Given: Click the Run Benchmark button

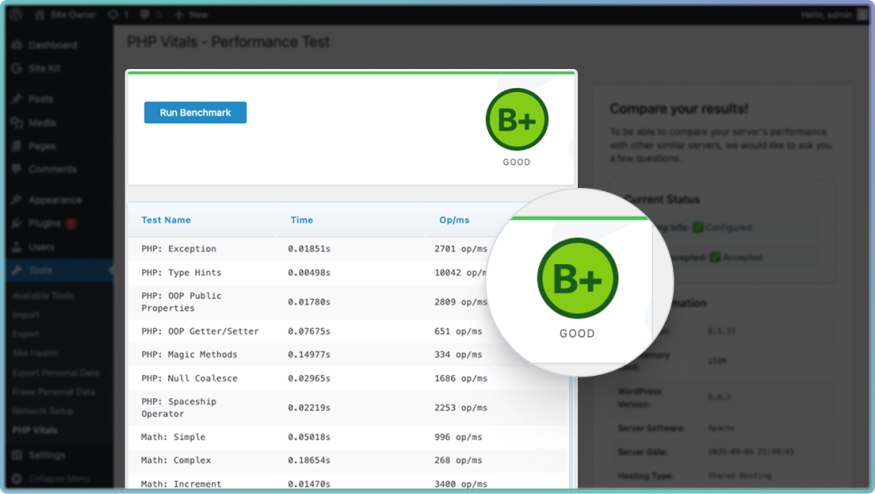Looking at the screenshot, I should tap(195, 113).
